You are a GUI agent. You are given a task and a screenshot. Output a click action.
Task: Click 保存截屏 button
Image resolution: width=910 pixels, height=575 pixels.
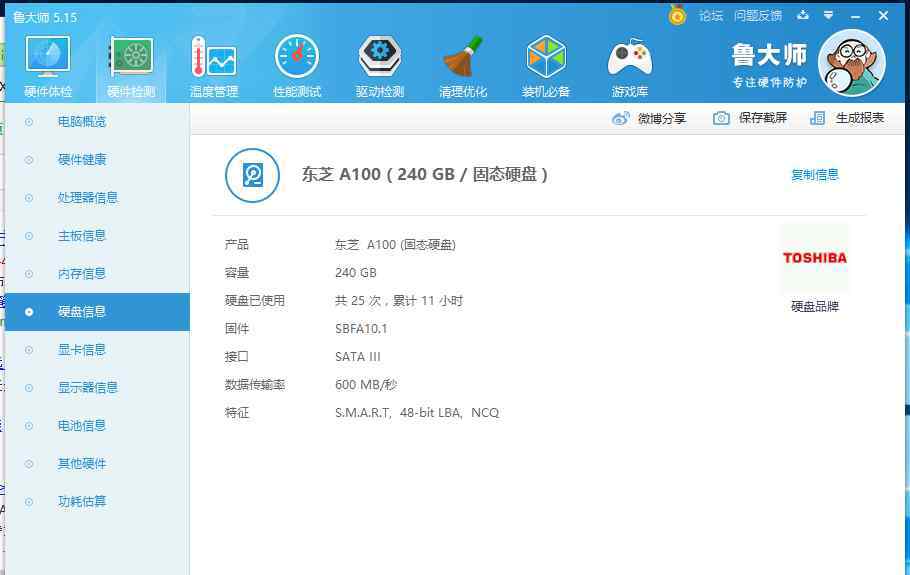click(750, 118)
